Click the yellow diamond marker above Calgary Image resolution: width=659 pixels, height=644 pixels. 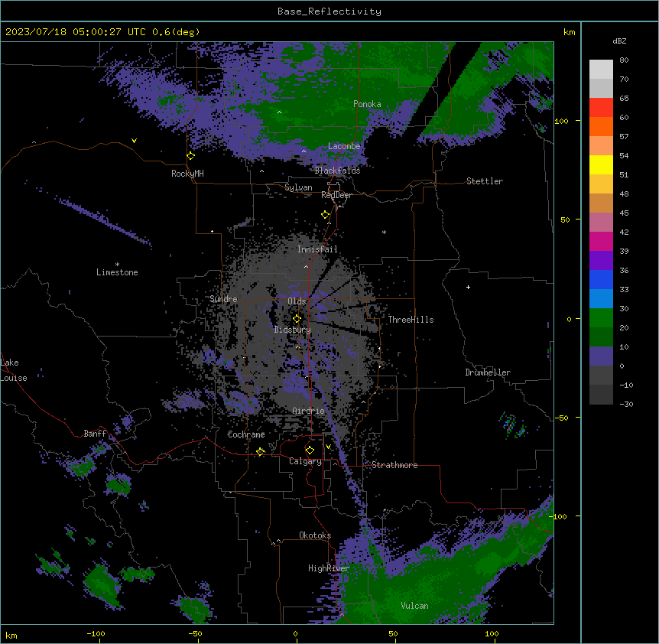point(310,450)
